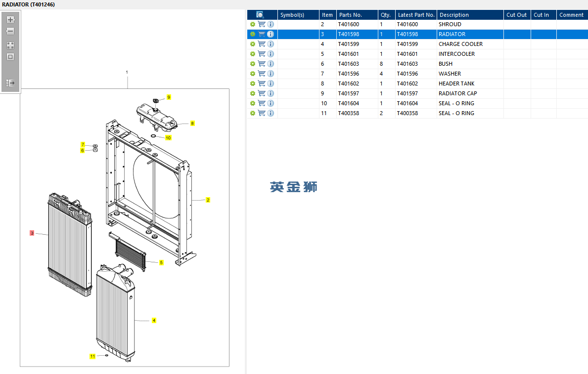Add BUSH T401603 to the cart
588x374 pixels.
[262, 64]
